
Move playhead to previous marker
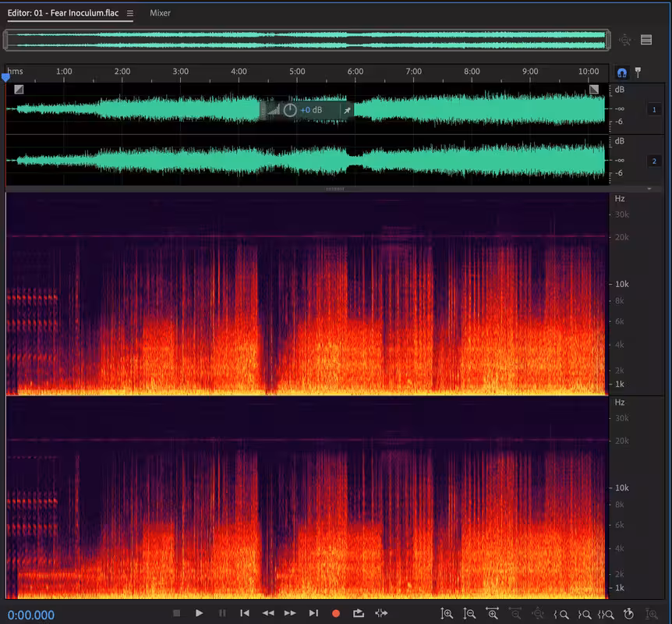[245, 613]
